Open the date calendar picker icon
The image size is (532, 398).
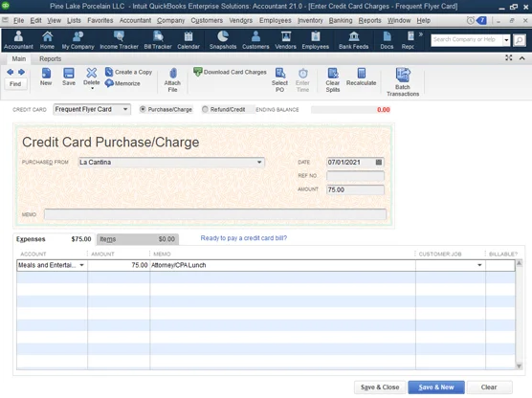pyautogui.click(x=379, y=163)
